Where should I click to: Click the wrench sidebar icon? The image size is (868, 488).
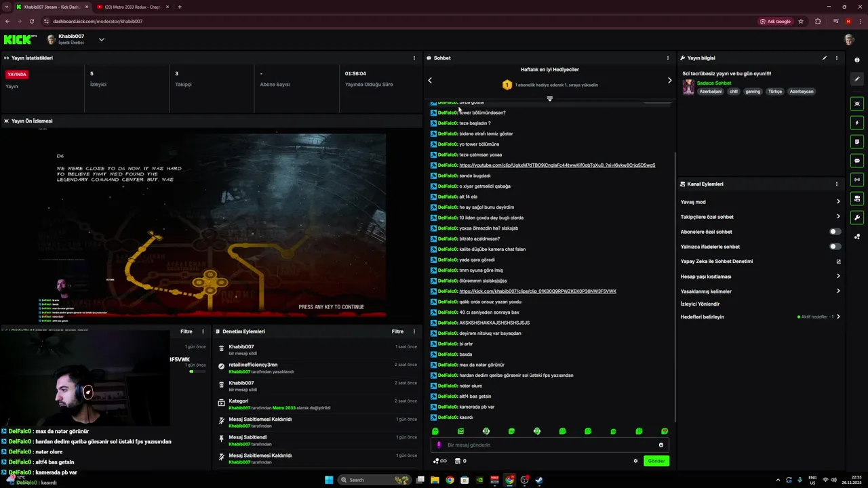tap(857, 218)
